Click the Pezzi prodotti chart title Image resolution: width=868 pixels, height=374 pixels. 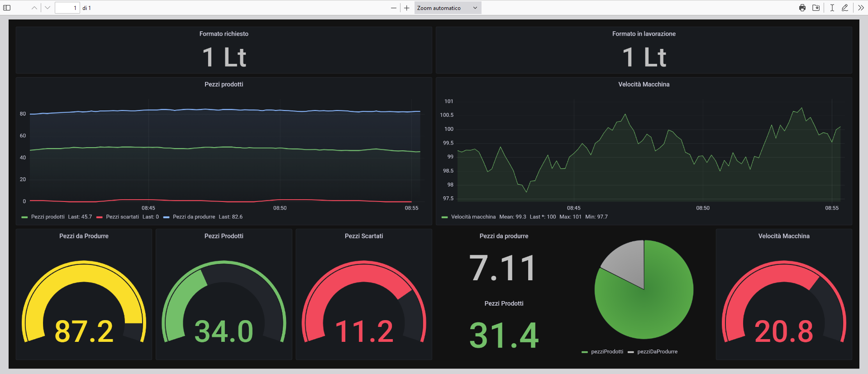(x=224, y=84)
